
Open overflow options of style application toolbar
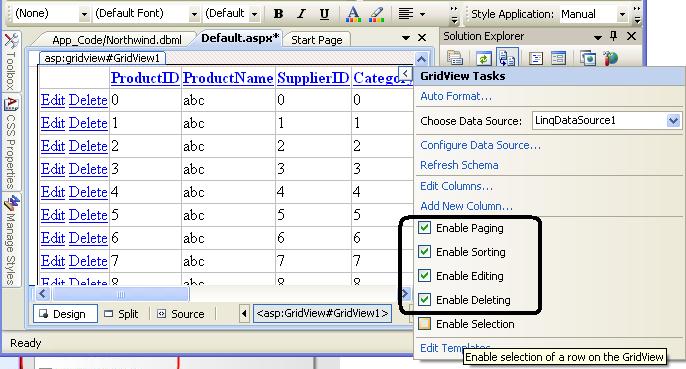637,14
